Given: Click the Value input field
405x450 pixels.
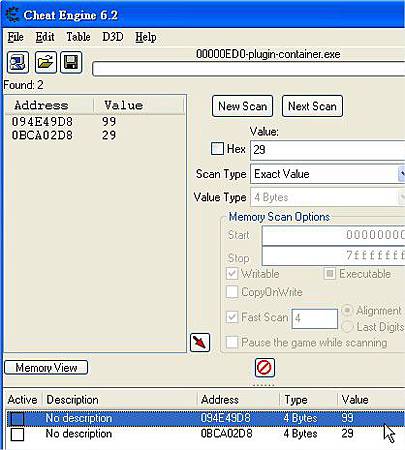Looking at the screenshot, I should (x=328, y=150).
